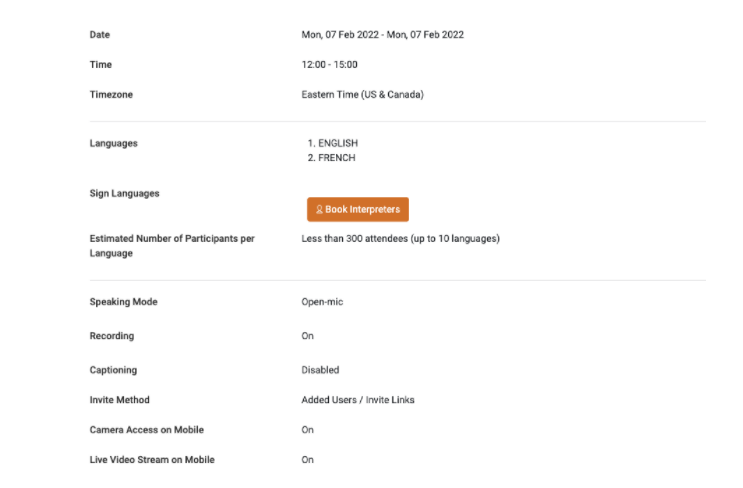Click the Sign Languages label
Screen dimensions: 743x488
(125, 193)
